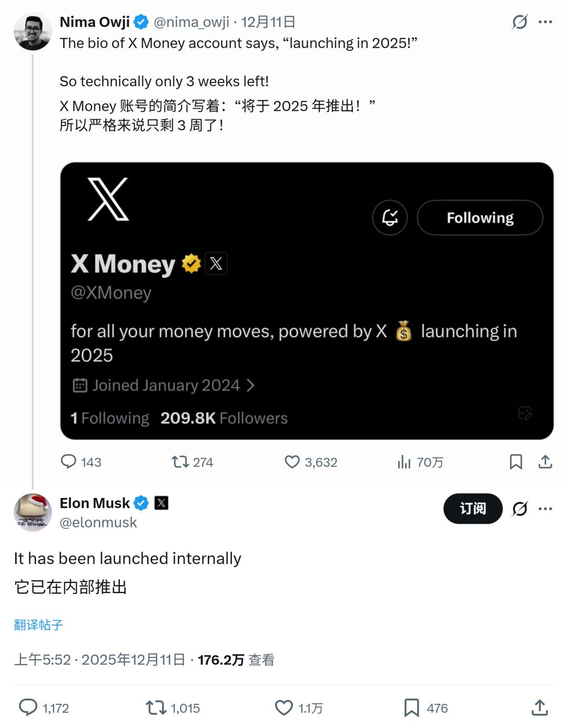Bookmark Nima Owji's post
567x728 pixels.
(x=516, y=462)
